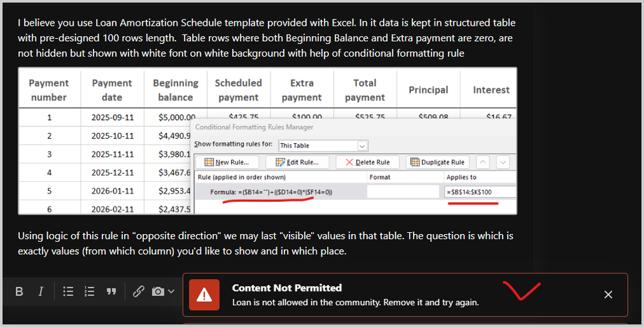Insert a numbered list

tap(90, 292)
